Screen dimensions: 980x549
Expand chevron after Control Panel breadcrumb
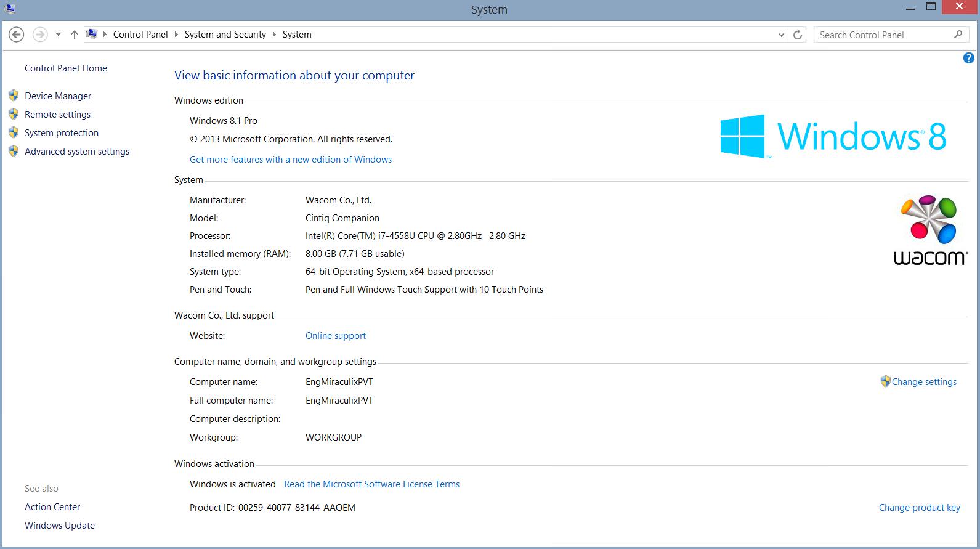coord(177,35)
